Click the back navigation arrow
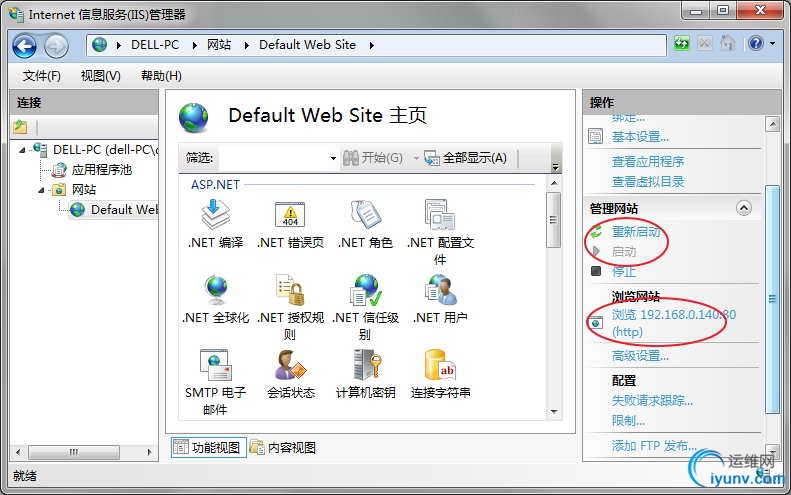791x495 pixels. (24, 46)
